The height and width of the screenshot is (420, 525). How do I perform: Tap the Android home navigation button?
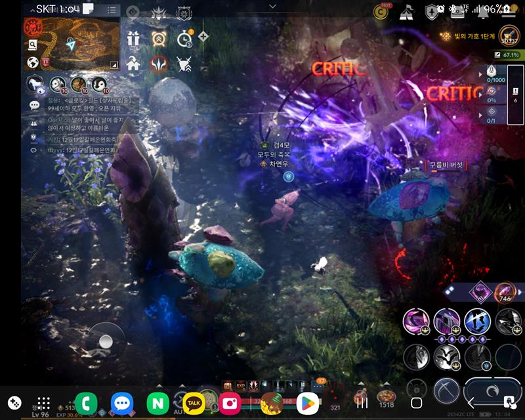click(x=416, y=403)
